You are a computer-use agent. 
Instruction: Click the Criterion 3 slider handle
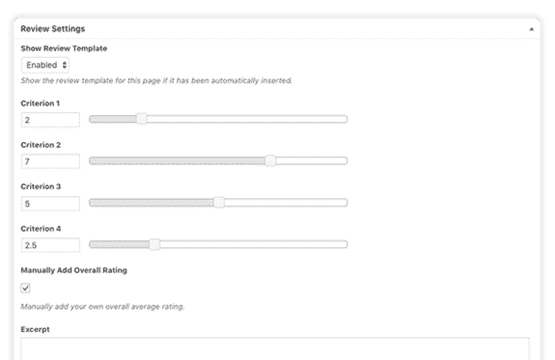(x=219, y=202)
